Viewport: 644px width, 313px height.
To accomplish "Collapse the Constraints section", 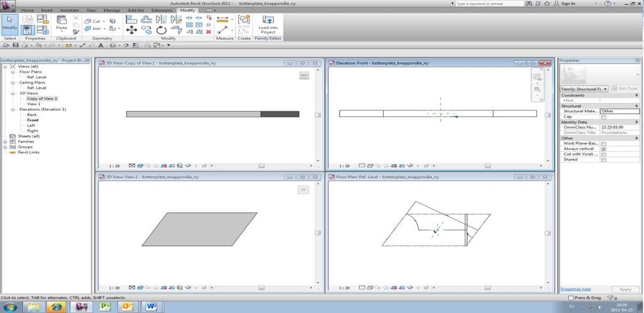I will pyautogui.click(x=636, y=96).
